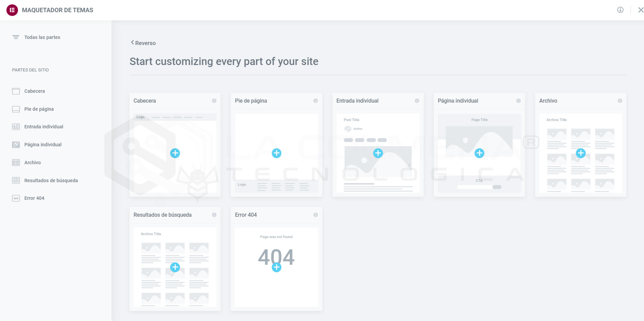Viewport: 644px width, 321px height.
Task: Click the Elementor logo icon
Action: 12,10
